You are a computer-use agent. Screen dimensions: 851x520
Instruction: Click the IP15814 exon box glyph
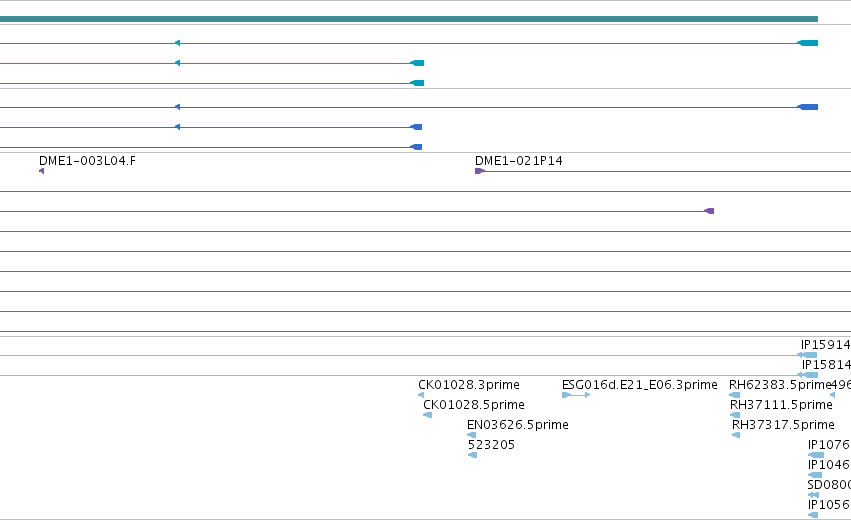tap(808, 375)
